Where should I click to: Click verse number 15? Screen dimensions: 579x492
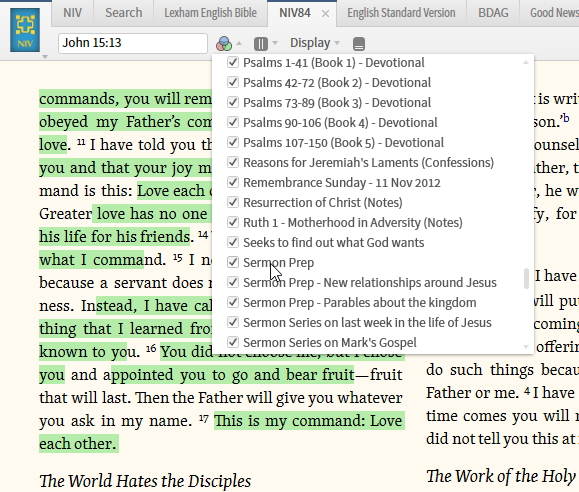[178, 257]
